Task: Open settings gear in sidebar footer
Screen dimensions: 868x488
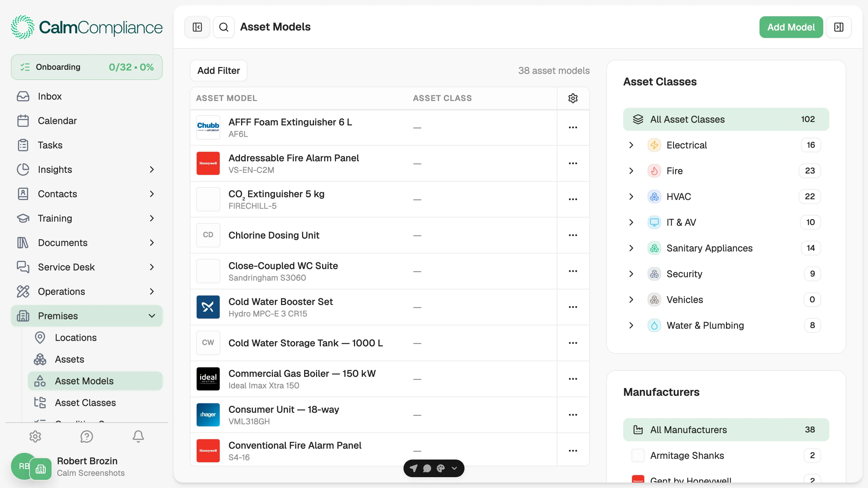Action: point(35,436)
